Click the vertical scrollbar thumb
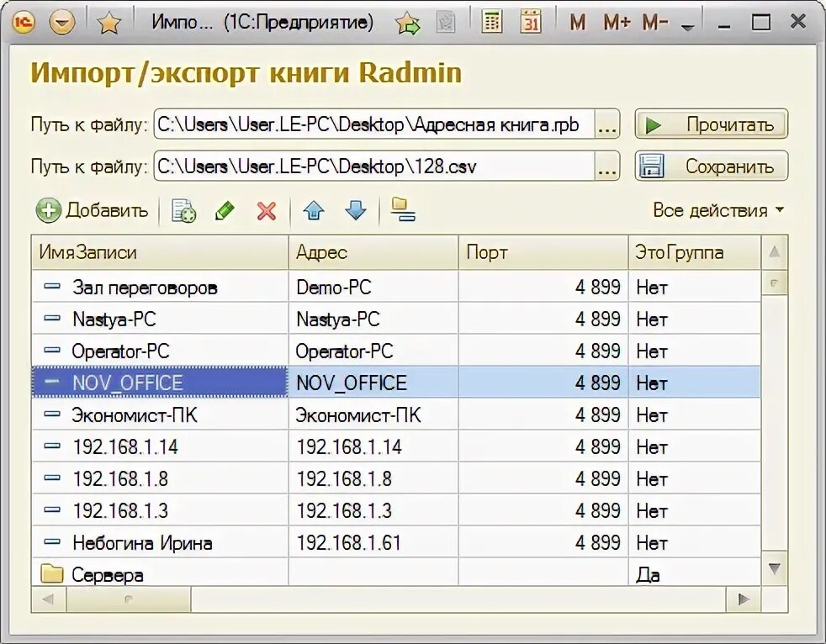The image size is (826, 644). (775, 283)
